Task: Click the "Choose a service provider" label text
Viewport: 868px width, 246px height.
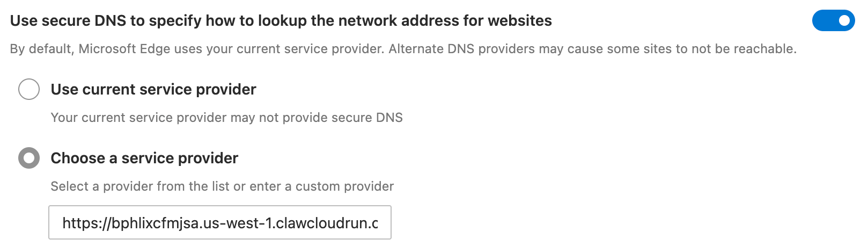Action: tap(144, 158)
